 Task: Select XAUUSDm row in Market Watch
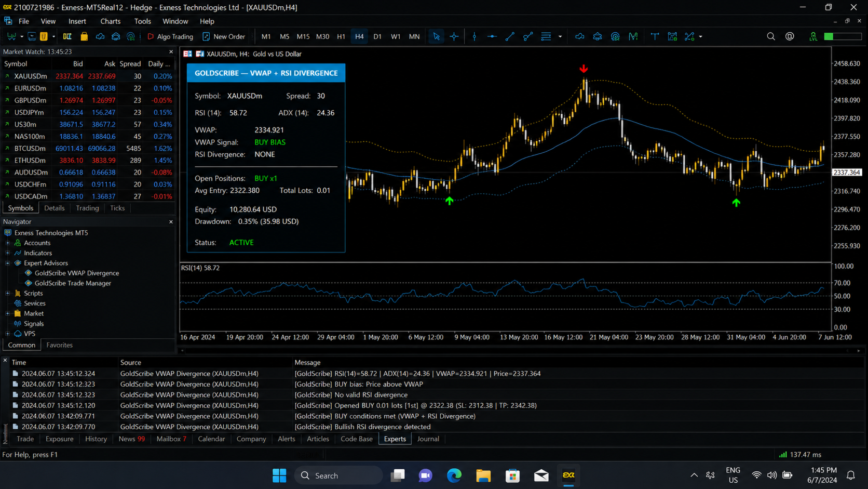point(88,76)
